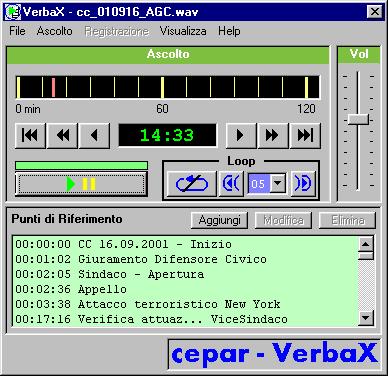Open the loop duration dropdown arrow
The height and width of the screenshot is (376, 388).
(x=277, y=183)
